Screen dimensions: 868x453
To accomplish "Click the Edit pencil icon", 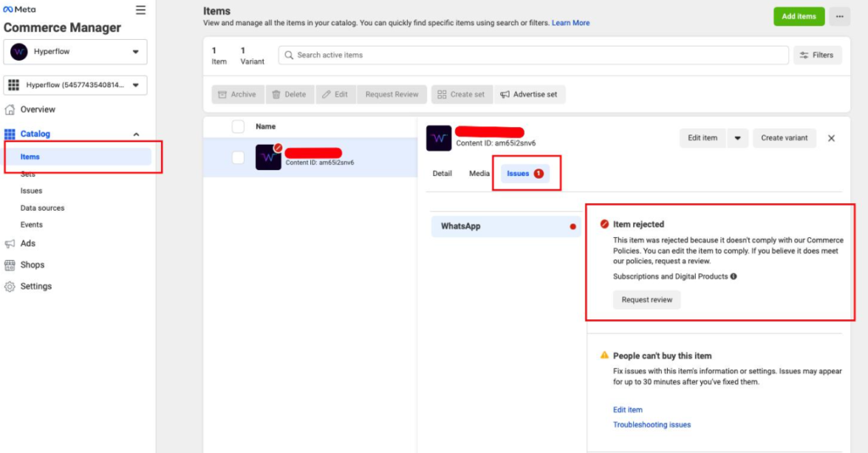I will [x=326, y=95].
